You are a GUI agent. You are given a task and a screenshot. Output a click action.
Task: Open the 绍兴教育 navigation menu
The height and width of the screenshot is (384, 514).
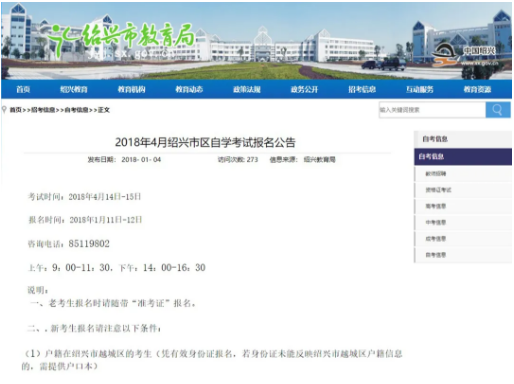click(x=74, y=89)
